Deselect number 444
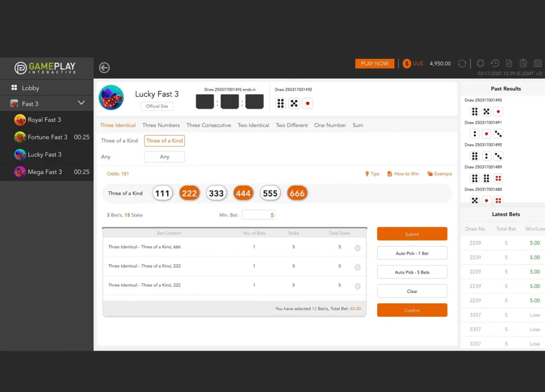Viewport: 545px width, 392px height. [243, 193]
